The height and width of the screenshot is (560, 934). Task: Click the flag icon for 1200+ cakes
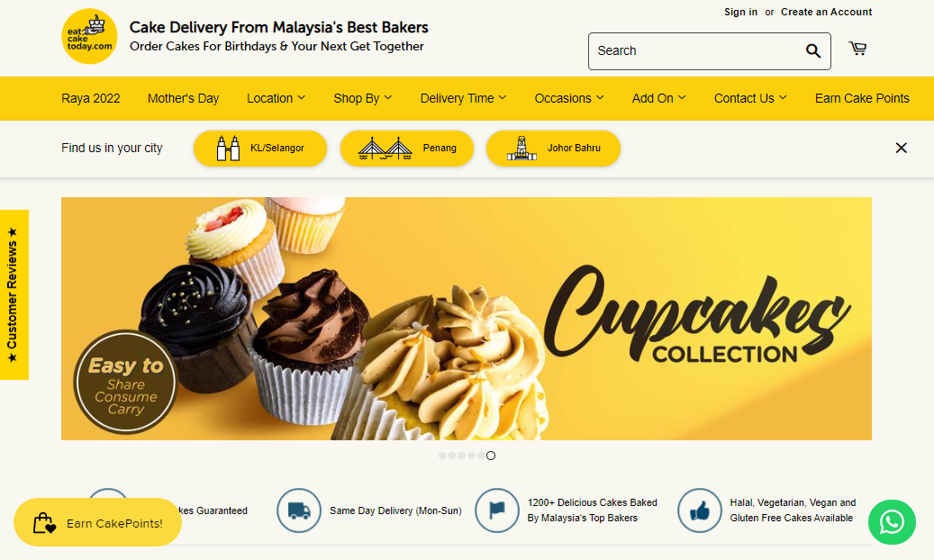point(497,510)
